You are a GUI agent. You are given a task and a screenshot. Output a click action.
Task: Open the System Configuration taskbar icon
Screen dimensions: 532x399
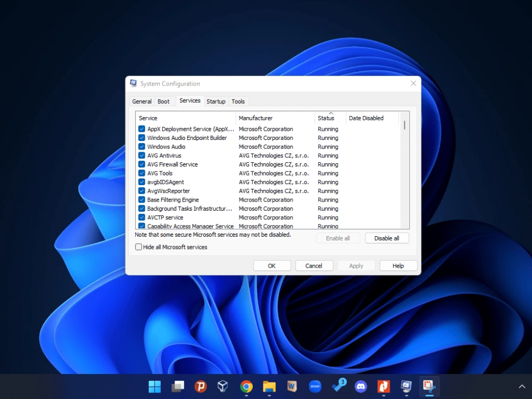(x=406, y=386)
